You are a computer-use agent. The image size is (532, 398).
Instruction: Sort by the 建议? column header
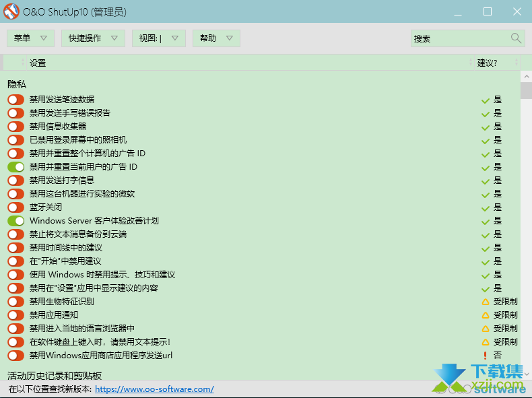click(x=497, y=63)
